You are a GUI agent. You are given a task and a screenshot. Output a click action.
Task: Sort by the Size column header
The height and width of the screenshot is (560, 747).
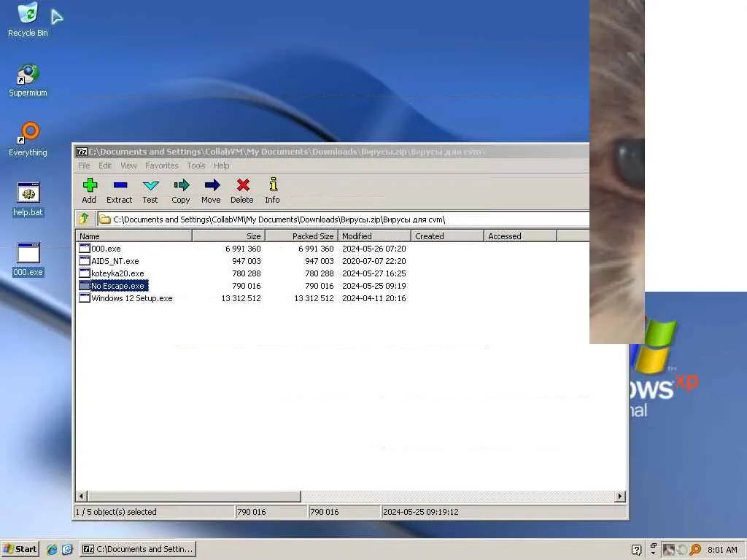(x=228, y=236)
